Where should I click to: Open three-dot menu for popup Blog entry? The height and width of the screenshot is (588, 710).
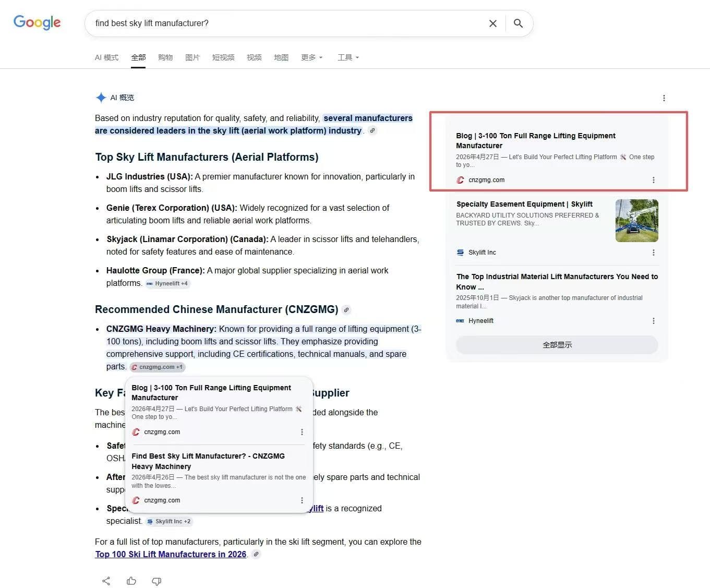click(302, 432)
